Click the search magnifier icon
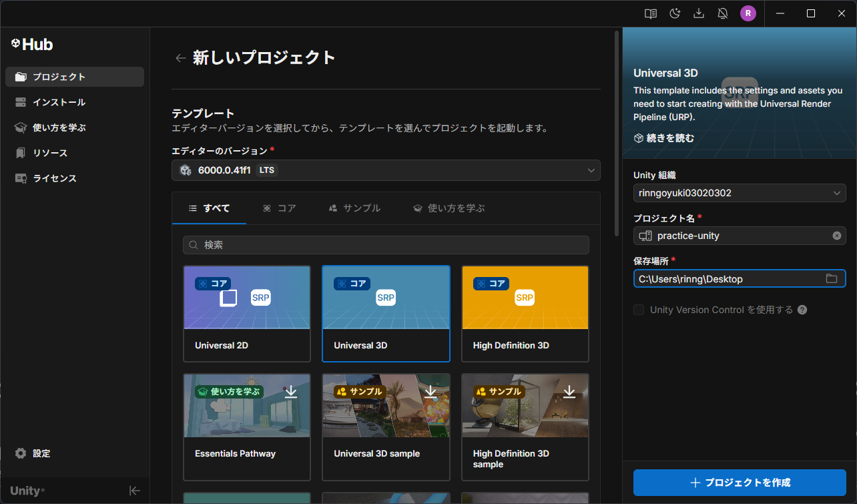The height and width of the screenshot is (504, 857). click(x=194, y=245)
